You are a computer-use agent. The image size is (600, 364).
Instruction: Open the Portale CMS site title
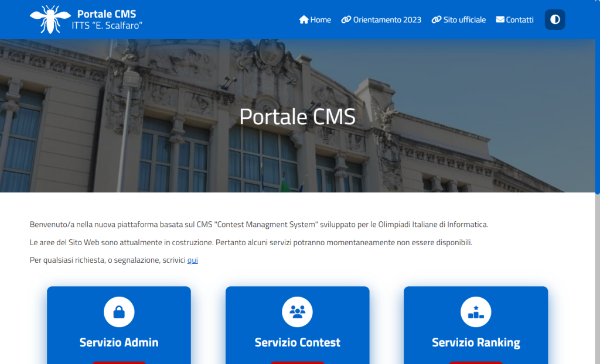pyautogui.click(x=107, y=14)
